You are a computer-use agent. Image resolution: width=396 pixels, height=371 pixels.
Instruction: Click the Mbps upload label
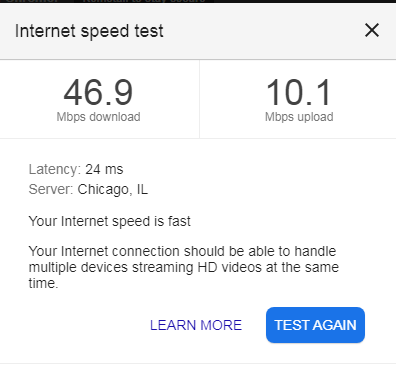[299, 117]
